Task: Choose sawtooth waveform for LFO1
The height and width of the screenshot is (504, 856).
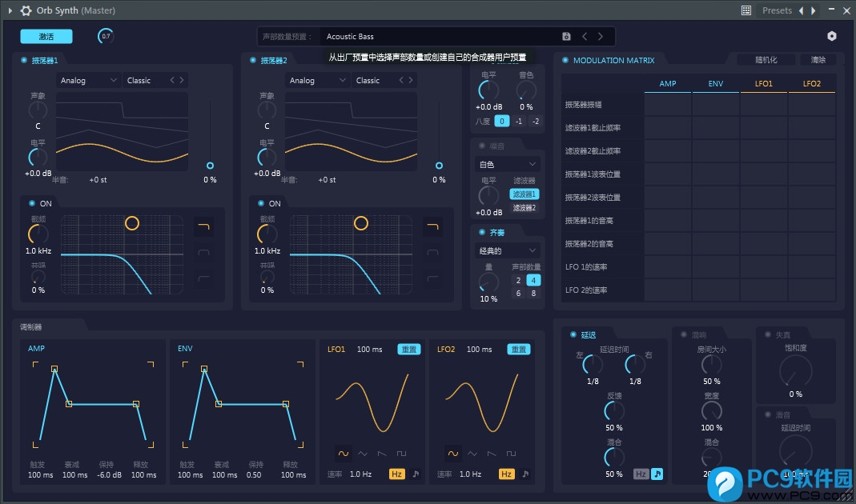Action: [x=382, y=454]
